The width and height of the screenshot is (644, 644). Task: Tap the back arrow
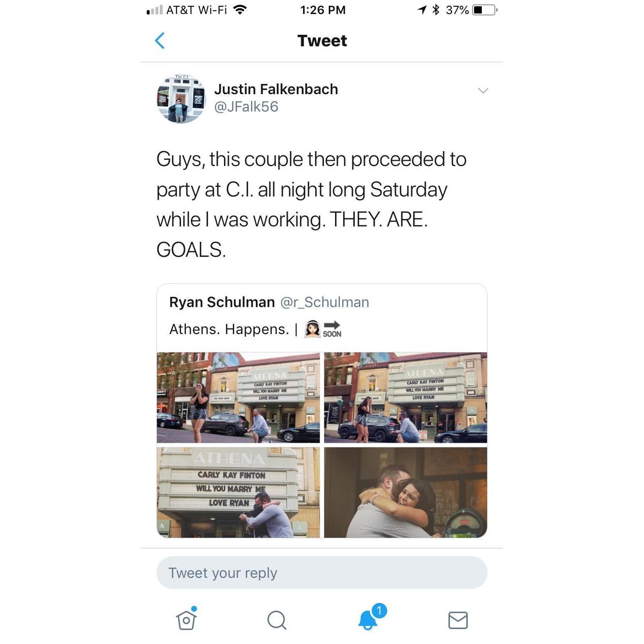(160, 41)
